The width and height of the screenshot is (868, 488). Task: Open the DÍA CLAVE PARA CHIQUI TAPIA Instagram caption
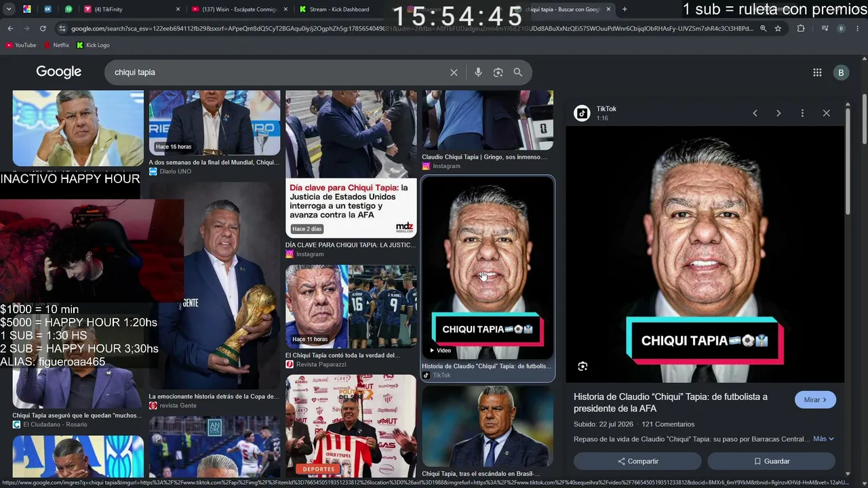[x=349, y=245]
